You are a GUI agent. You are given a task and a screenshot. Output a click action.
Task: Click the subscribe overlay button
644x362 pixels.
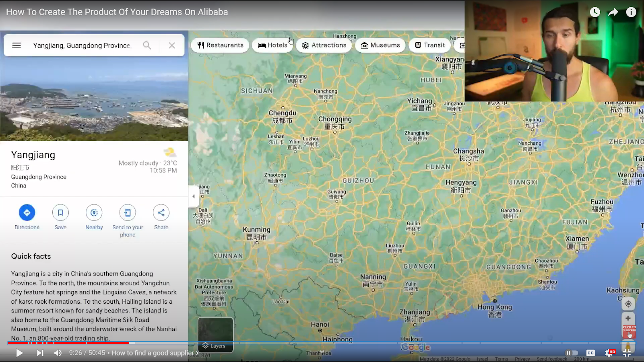pyautogui.click(x=629, y=331)
